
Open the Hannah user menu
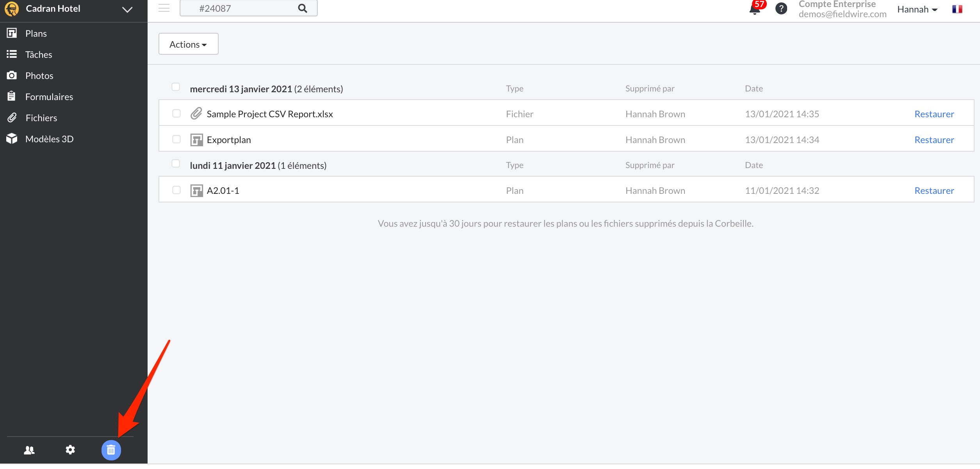(x=917, y=9)
